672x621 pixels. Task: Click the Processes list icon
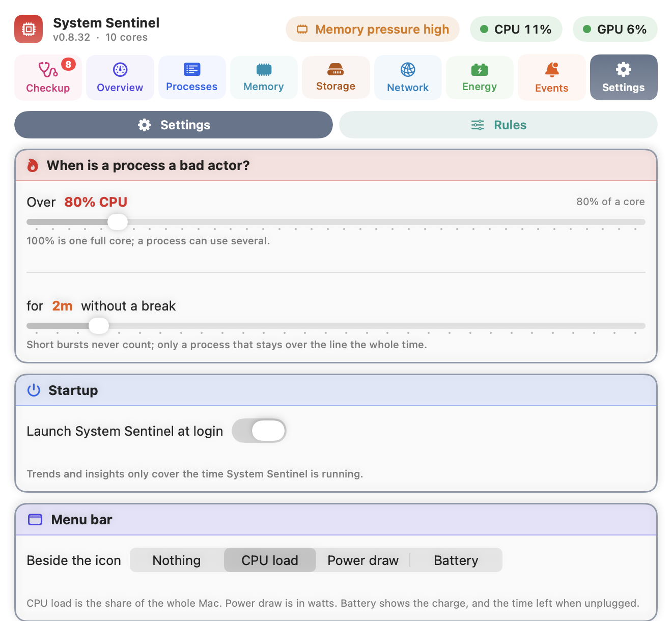click(x=192, y=69)
